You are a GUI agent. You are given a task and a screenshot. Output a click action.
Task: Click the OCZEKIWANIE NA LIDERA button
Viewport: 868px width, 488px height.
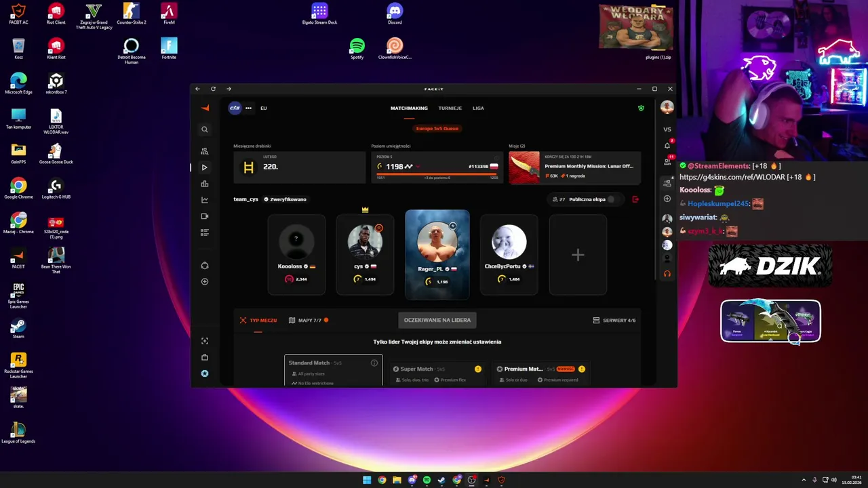[437, 320]
